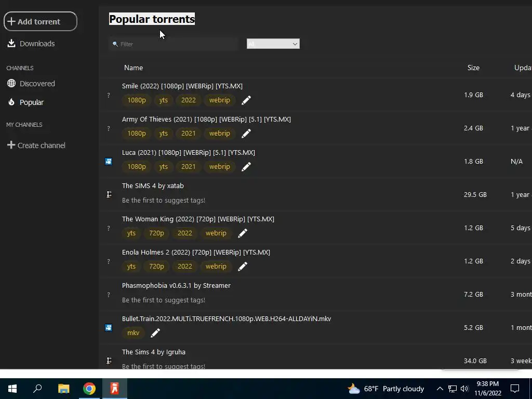Image resolution: width=532 pixels, height=399 pixels.
Task: Select torrent Smile (2022) [1080p] [WEBRip] [YTS.MX]
Action: pos(182,86)
